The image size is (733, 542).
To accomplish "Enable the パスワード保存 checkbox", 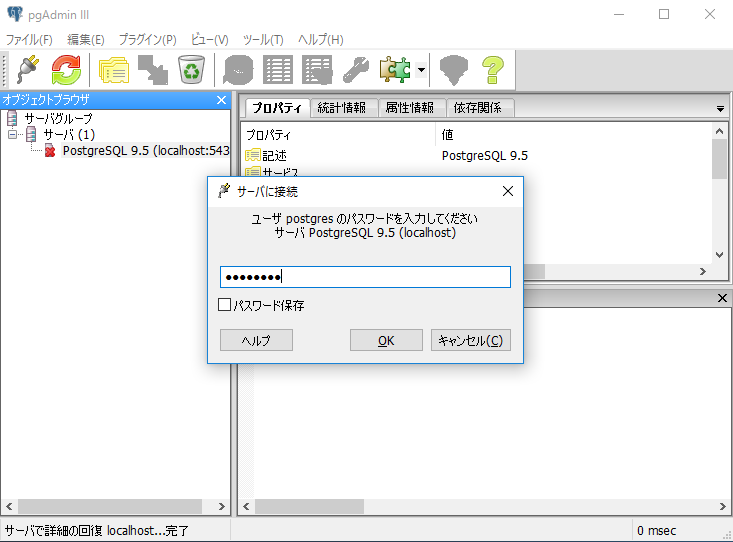I will coord(224,305).
